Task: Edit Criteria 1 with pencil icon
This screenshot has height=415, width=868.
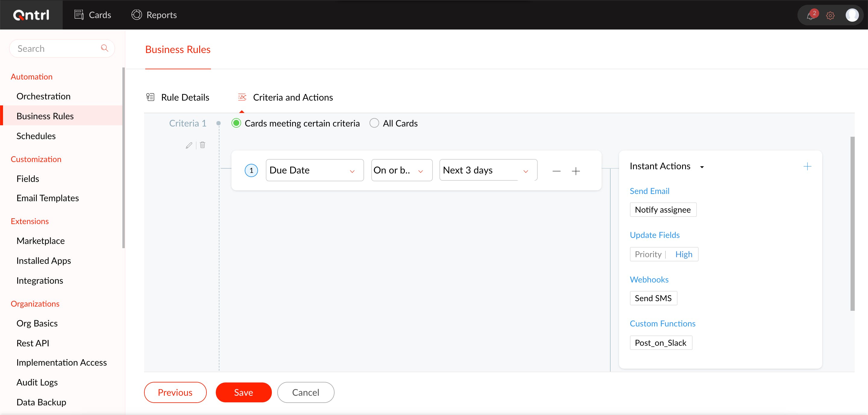Action: point(189,145)
